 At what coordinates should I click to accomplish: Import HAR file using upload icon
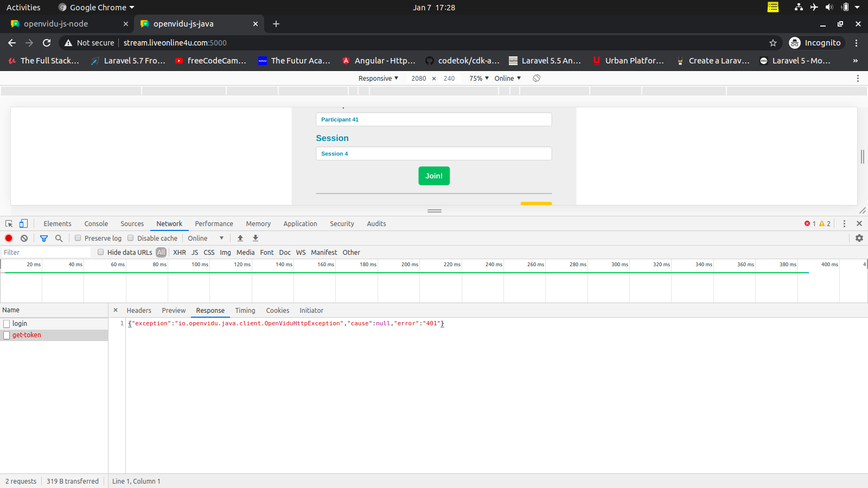(x=240, y=238)
